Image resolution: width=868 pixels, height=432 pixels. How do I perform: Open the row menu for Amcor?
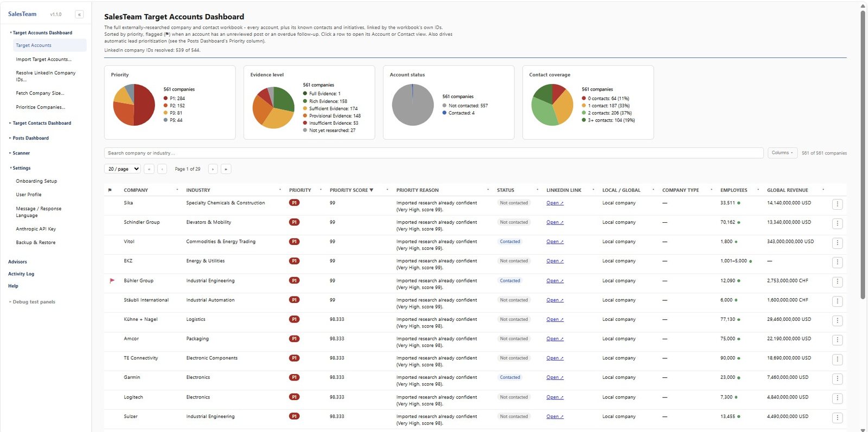point(838,340)
